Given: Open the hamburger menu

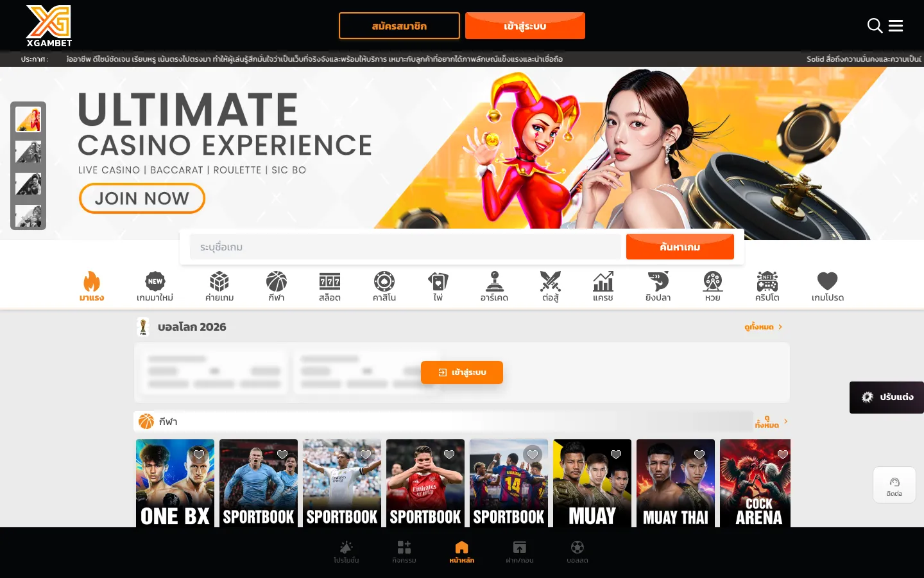Looking at the screenshot, I should pos(896,26).
